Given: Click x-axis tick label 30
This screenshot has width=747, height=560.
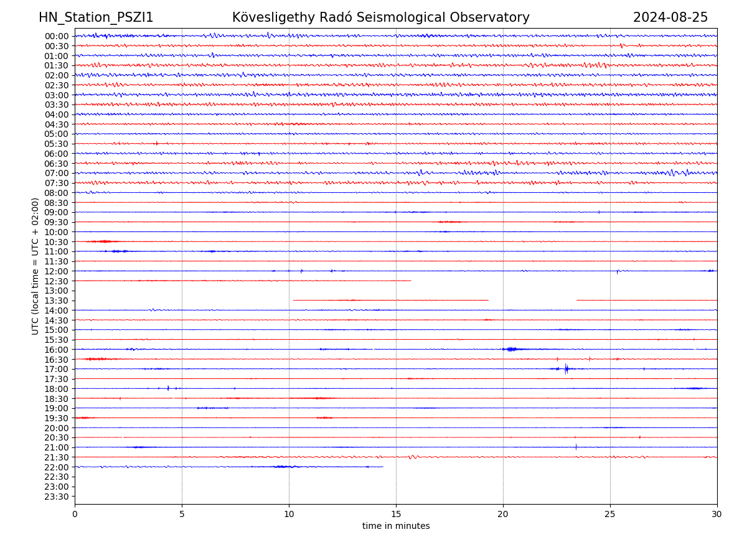Looking at the screenshot, I should [x=716, y=514].
